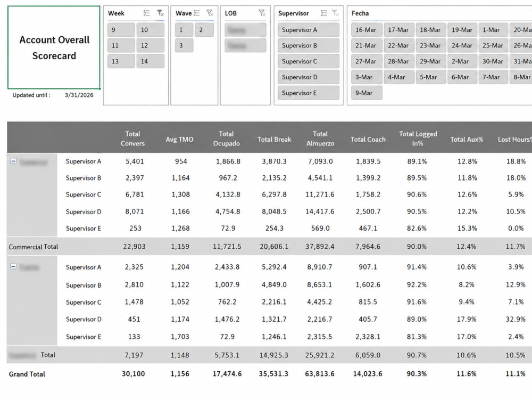Select 9-Mar in the Fecha slicer

coord(367,93)
